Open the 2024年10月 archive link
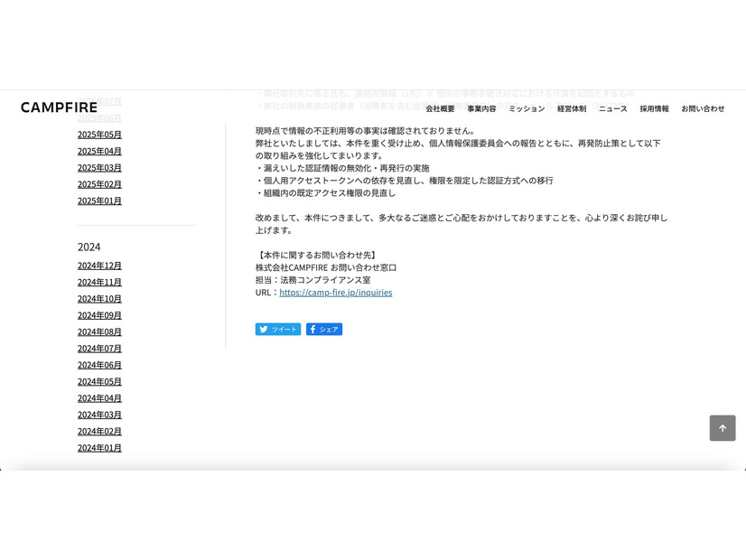 [x=99, y=299]
